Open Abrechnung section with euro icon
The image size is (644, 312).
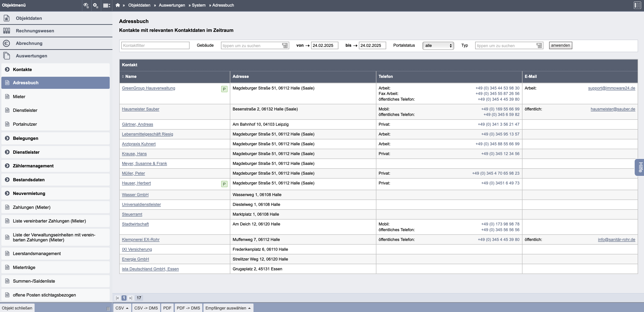click(x=56, y=43)
